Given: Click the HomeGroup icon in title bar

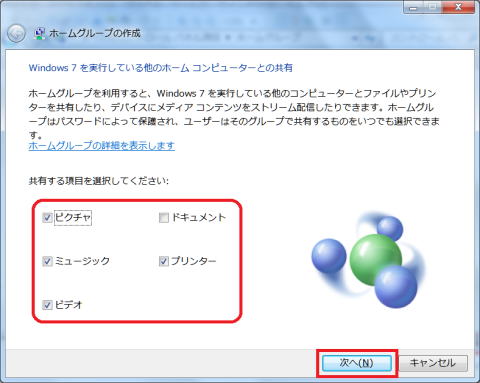Looking at the screenshot, I should pos(40,34).
